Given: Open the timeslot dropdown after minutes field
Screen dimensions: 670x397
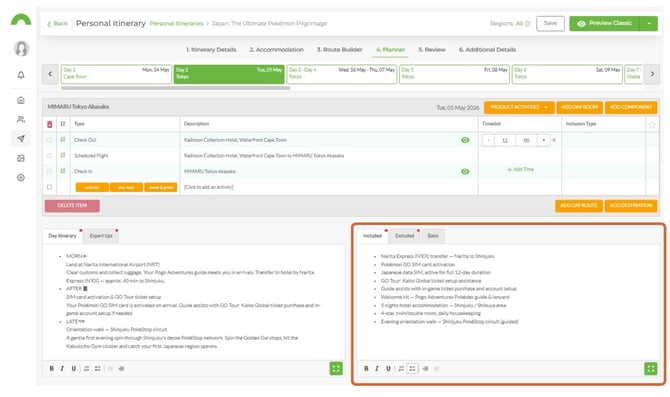Looking at the screenshot, I should pos(544,140).
